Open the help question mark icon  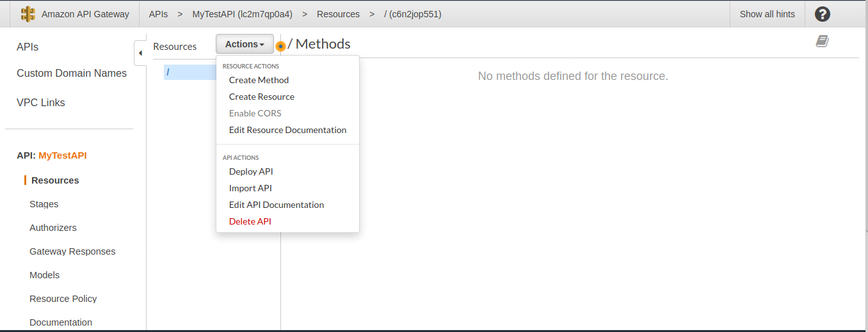coord(823,14)
